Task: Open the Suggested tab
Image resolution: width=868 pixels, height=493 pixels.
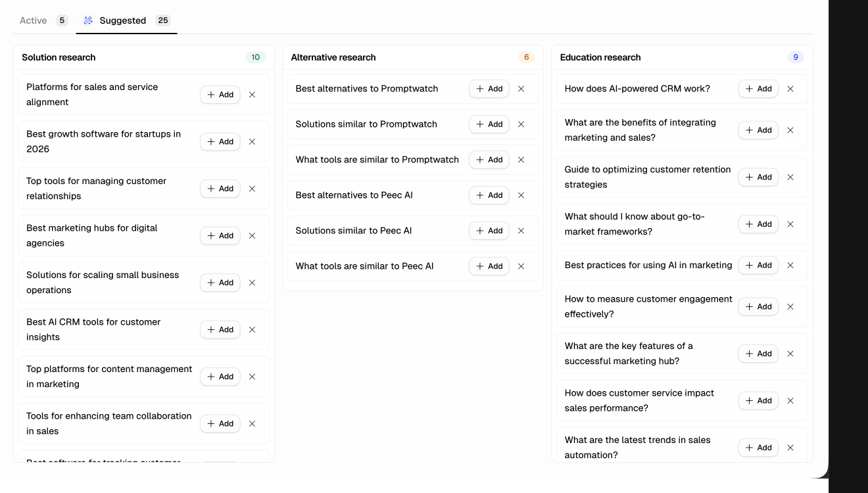Action: 124,20
